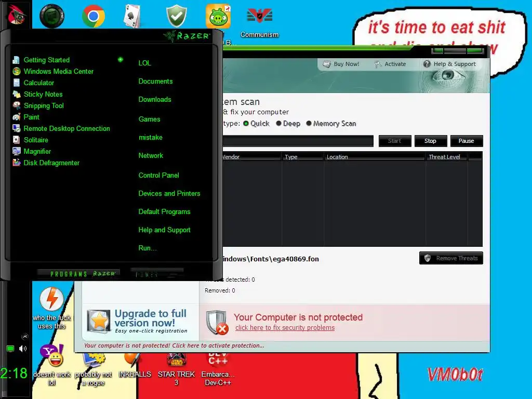Image resolution: width=532 pixels, height=399 pixels.
Task: Pause the scan
Action: 466,141
